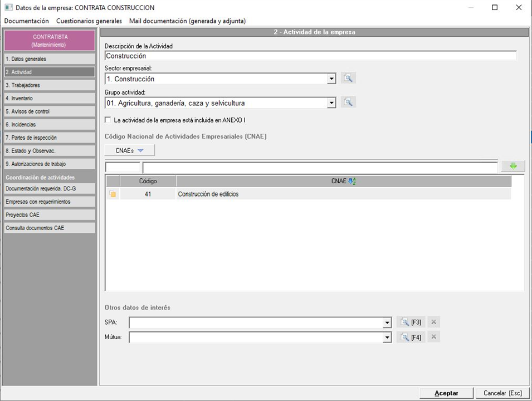This screenshot has height=401, width=532.
Task: Clear SPA with the X icon
Action: click(x=434, y=322)
